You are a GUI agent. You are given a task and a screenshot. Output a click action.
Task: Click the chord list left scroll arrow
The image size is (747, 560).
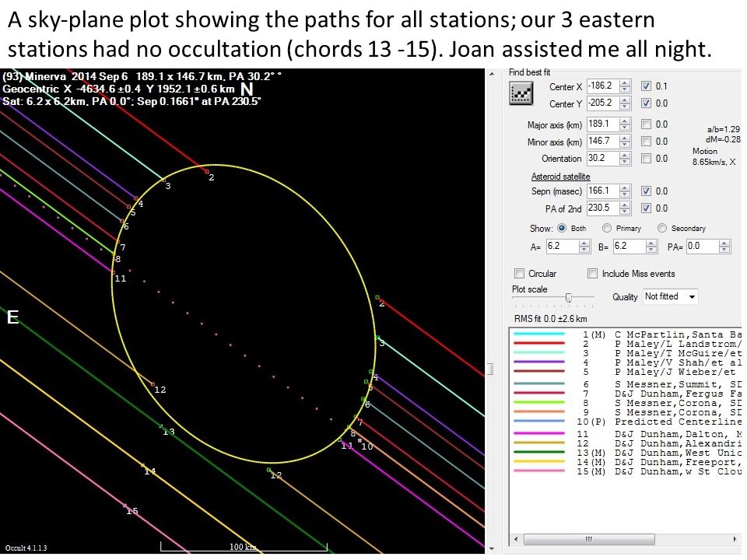516,539
